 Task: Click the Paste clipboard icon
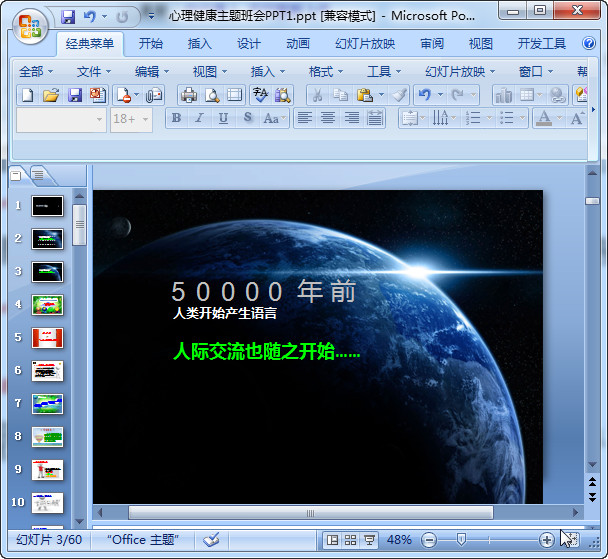[x=364, y=95]
